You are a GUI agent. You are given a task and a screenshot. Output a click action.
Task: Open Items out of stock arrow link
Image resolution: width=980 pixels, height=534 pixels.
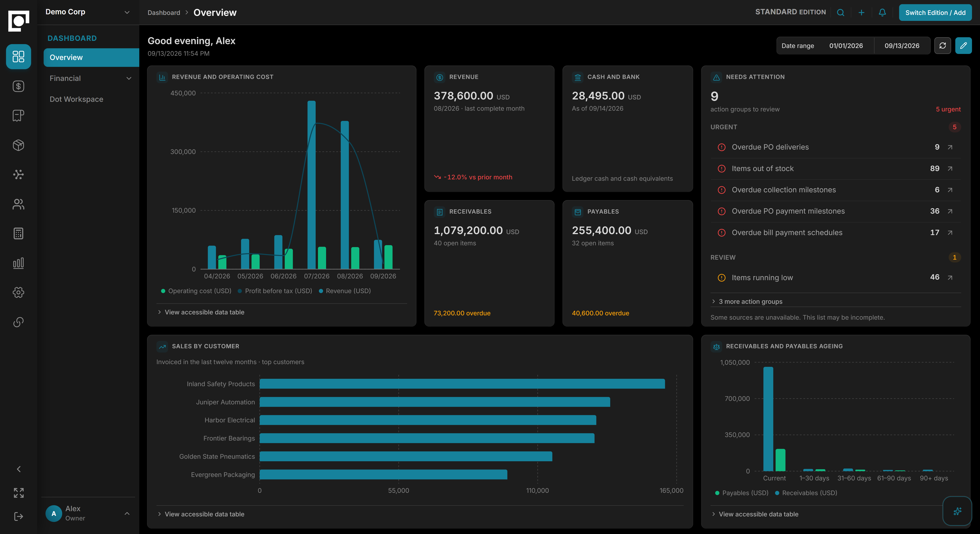(950, 169)
